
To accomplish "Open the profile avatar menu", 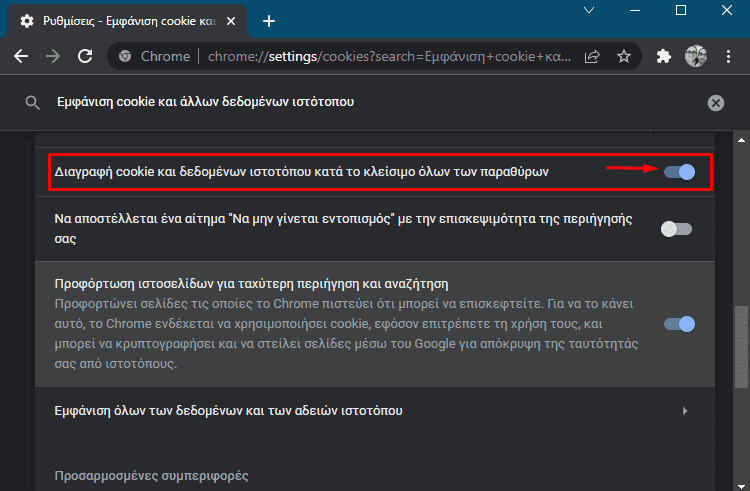I will click(695, 56).
